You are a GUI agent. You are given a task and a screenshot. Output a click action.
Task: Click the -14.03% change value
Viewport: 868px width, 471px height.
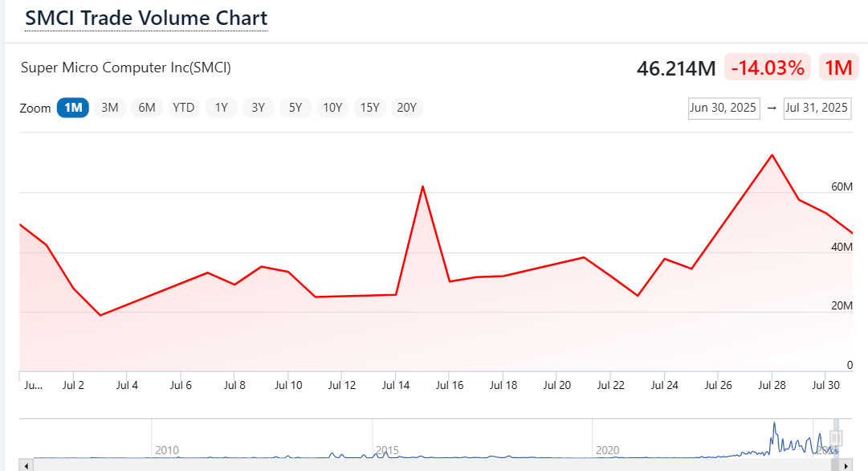click(768, 68)
